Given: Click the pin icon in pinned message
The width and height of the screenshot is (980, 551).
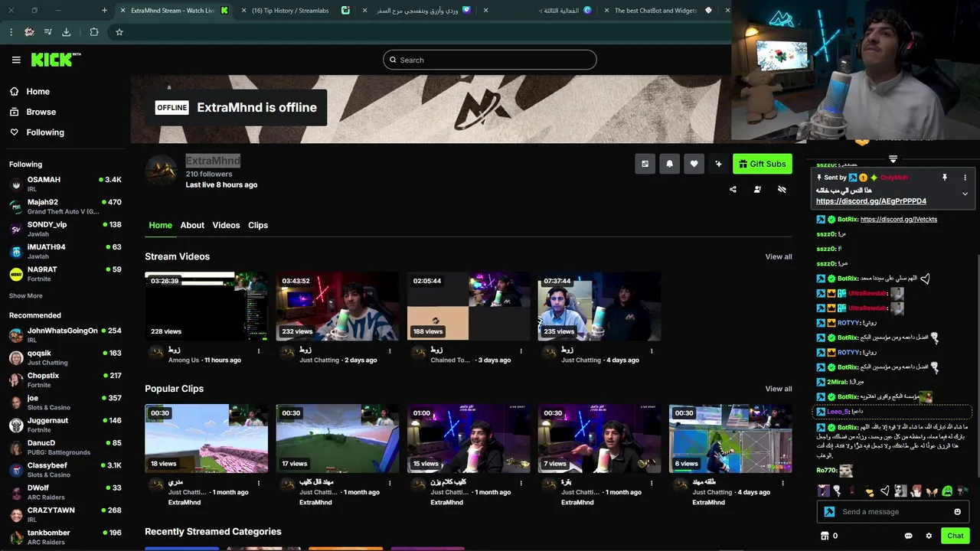Looking at the screenshot, I should tap(945, 178).
